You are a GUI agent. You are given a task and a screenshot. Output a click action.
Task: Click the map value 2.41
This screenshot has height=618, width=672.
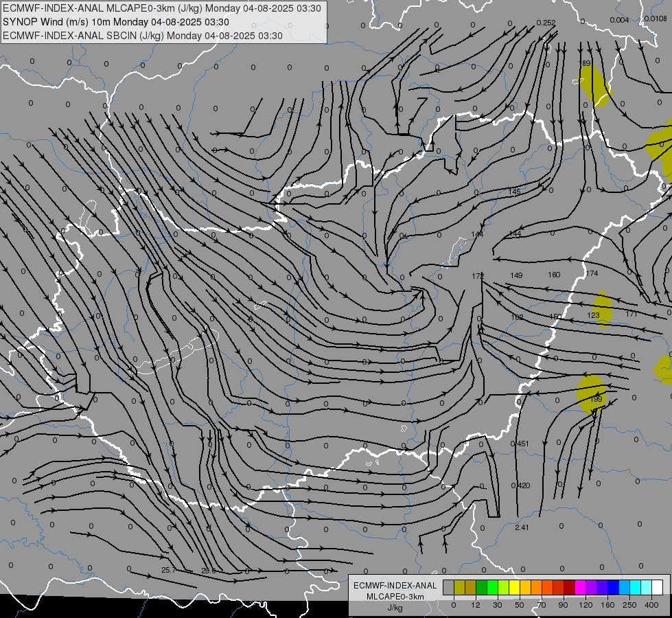click(522, 527)
